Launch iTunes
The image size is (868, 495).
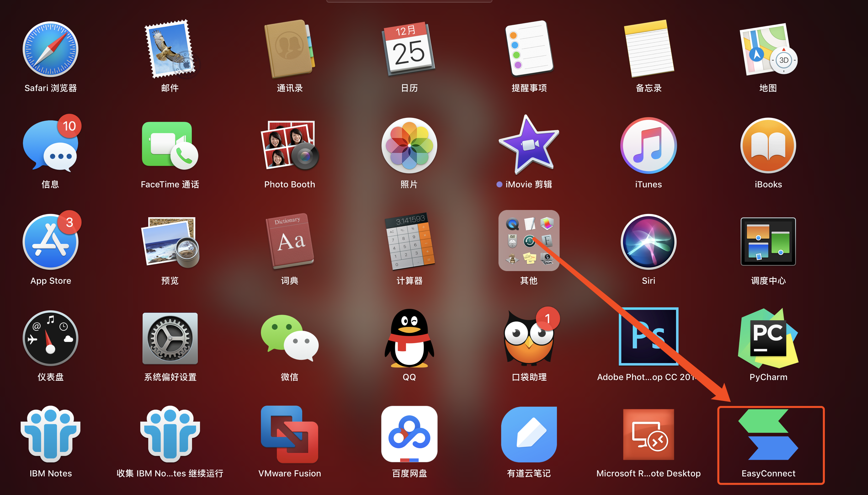[649, 145]
